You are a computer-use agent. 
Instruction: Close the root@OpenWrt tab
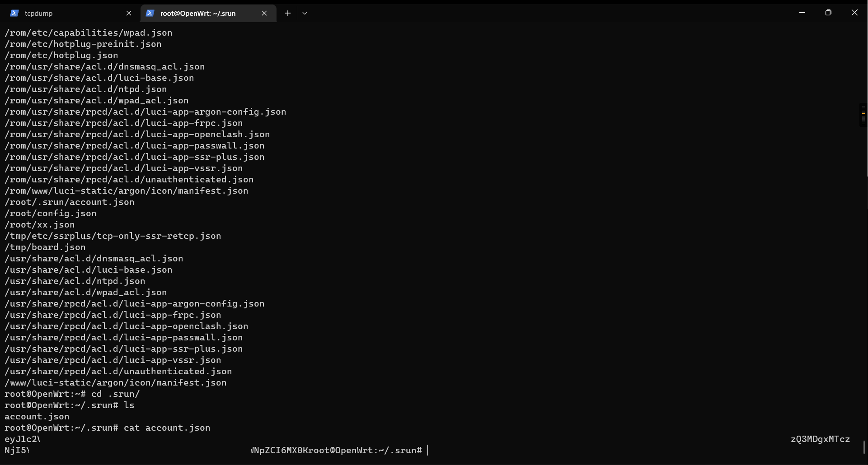point(264,13)
